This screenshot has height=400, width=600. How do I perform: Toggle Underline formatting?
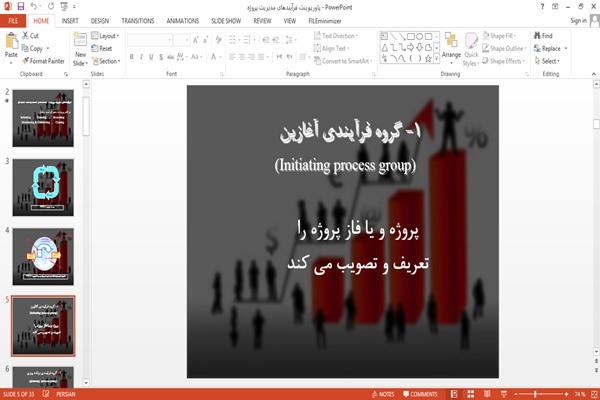[x=151, y=57]
